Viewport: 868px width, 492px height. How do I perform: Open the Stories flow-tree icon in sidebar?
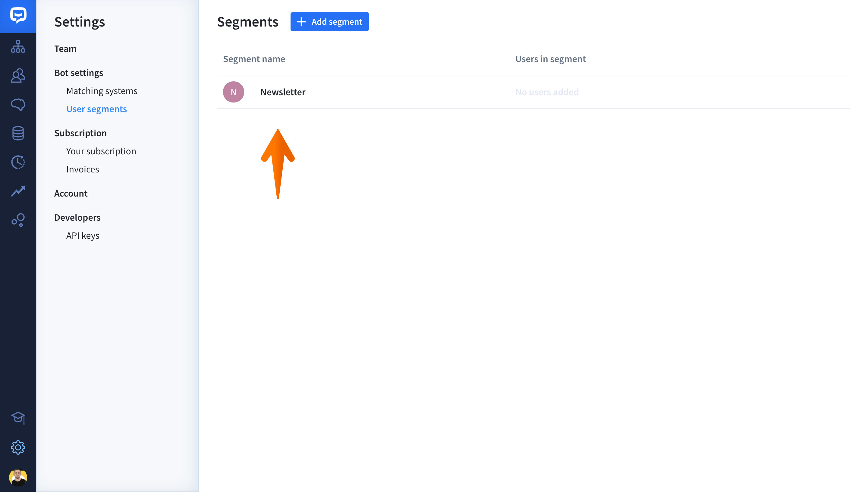tap(18, 47)
